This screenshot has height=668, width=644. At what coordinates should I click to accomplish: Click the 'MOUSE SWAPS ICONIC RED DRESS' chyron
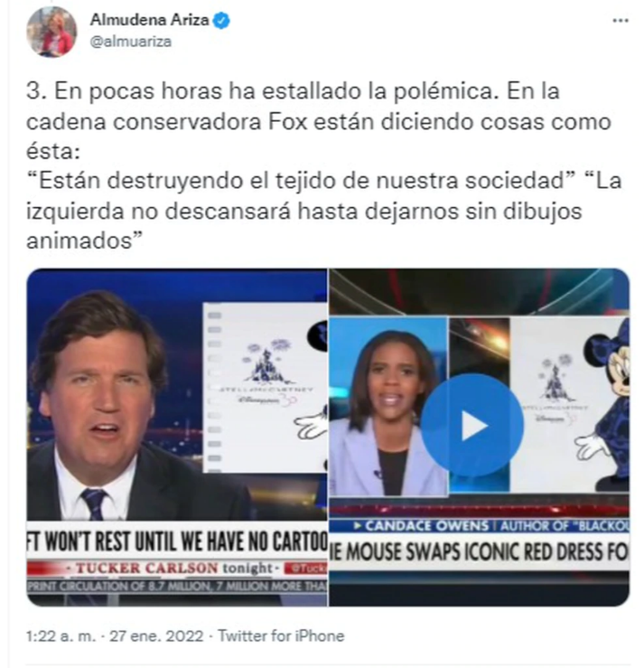coord(480,551)
